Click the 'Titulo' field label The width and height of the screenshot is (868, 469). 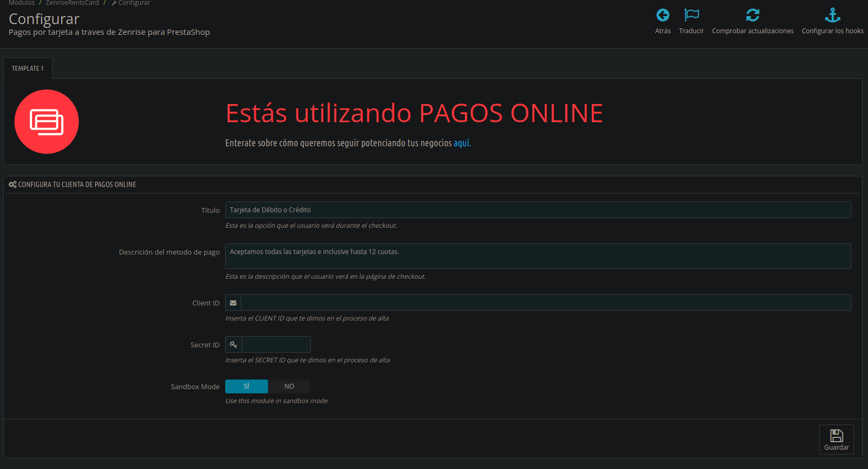[210, 211]
